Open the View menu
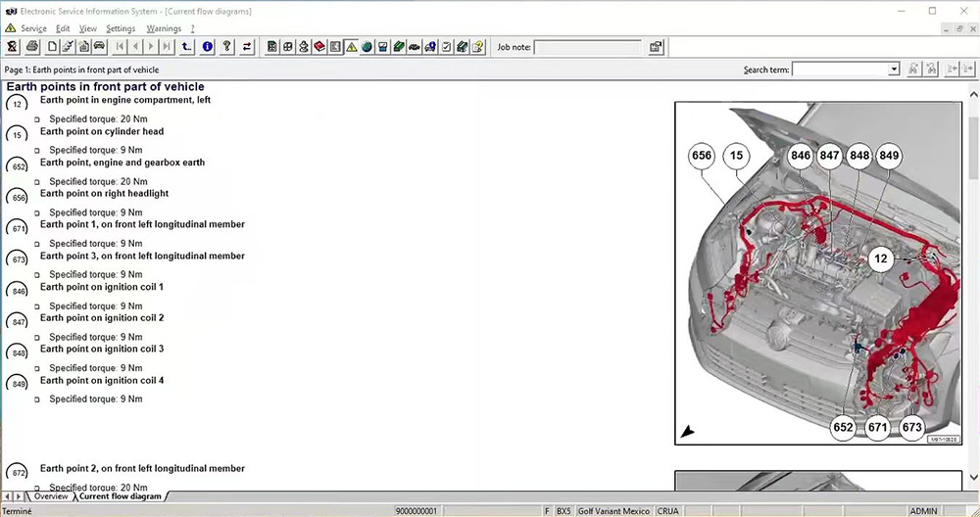 (87, 28)
